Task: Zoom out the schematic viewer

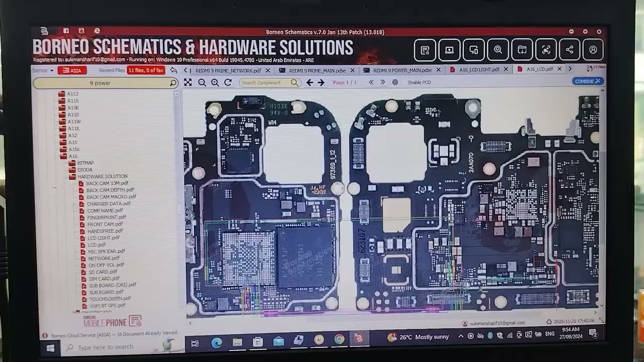Action: click(202, 82)
